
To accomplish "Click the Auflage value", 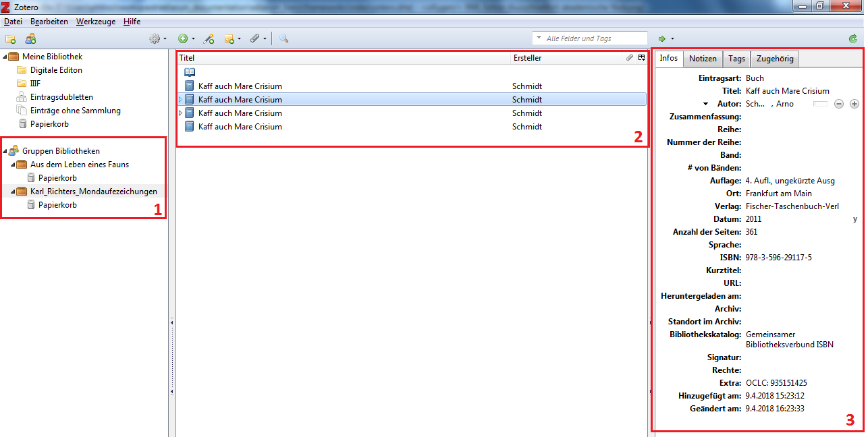I will 790,181.
